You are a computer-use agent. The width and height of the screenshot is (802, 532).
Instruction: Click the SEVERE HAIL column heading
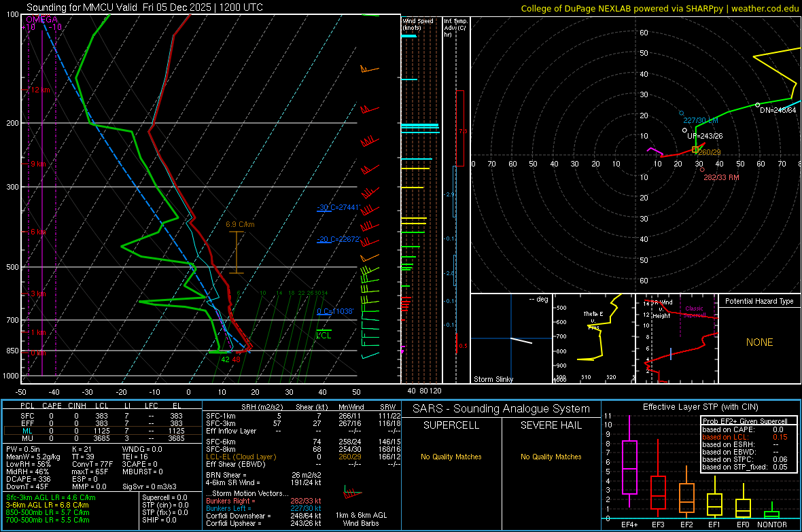click(x=551, y=425)
